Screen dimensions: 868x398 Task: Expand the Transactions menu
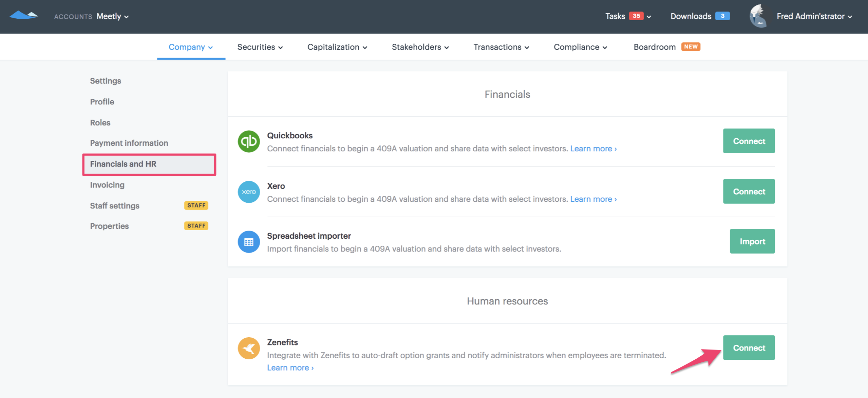tap(501, 47)
